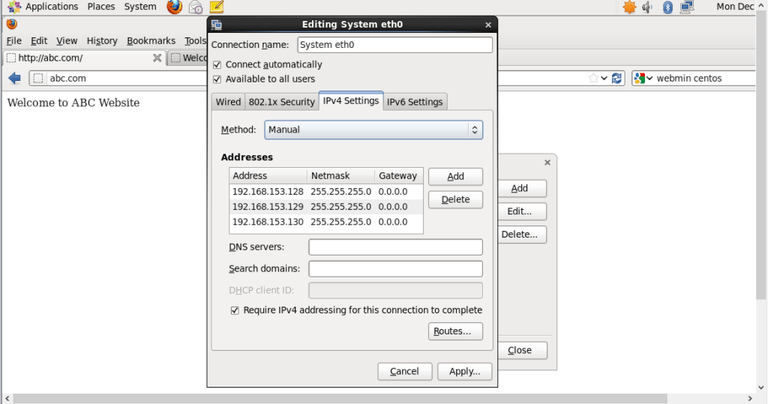Toggle Require IPv4 addressing checkbox
Image resolution: width=768 pixels, height=404 pixels.
click(235, 310)
